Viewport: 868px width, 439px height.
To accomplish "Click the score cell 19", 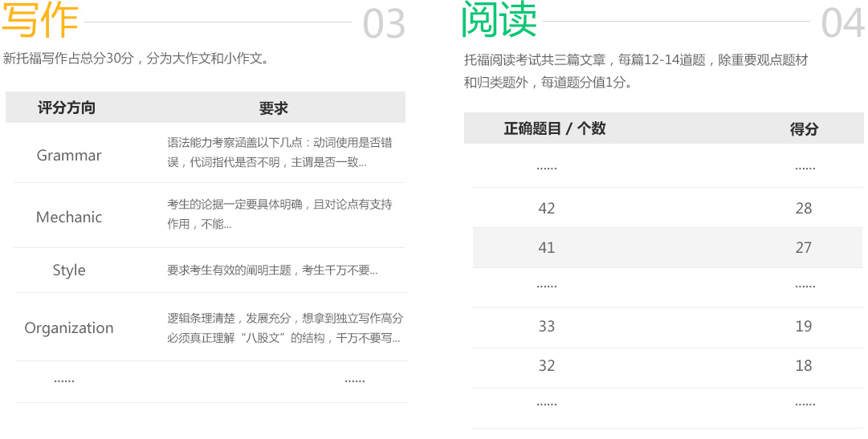I will click(x=804, y=326).
